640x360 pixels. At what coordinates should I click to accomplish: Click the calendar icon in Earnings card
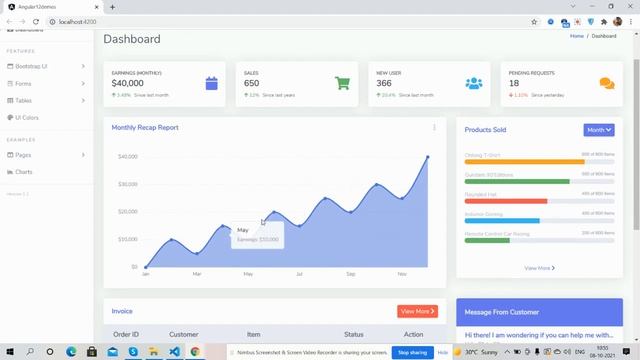(x=211, y=83)
